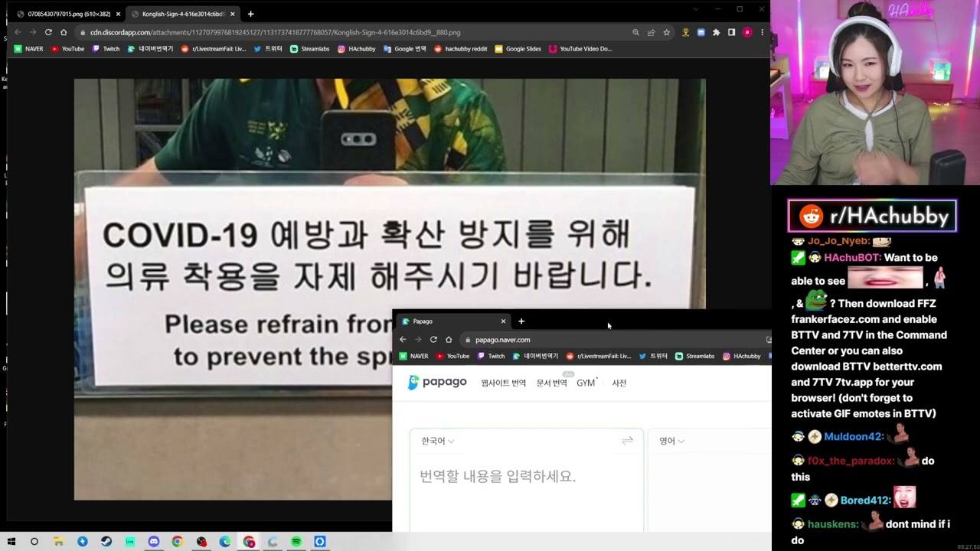
Task: Open new tab in back Chrome window
Action: pyautogui.click(x=250, y=14)
